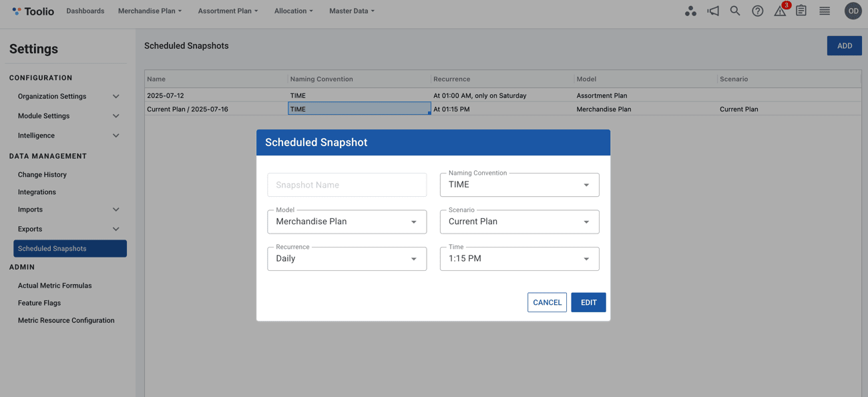Open the three-dots apps icon in header

690,11
